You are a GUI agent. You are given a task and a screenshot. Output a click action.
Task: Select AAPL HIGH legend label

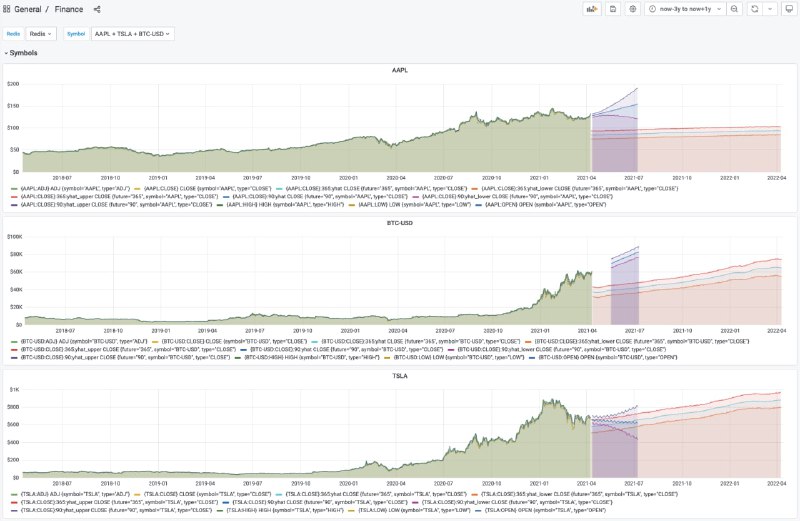pos(285,205)
